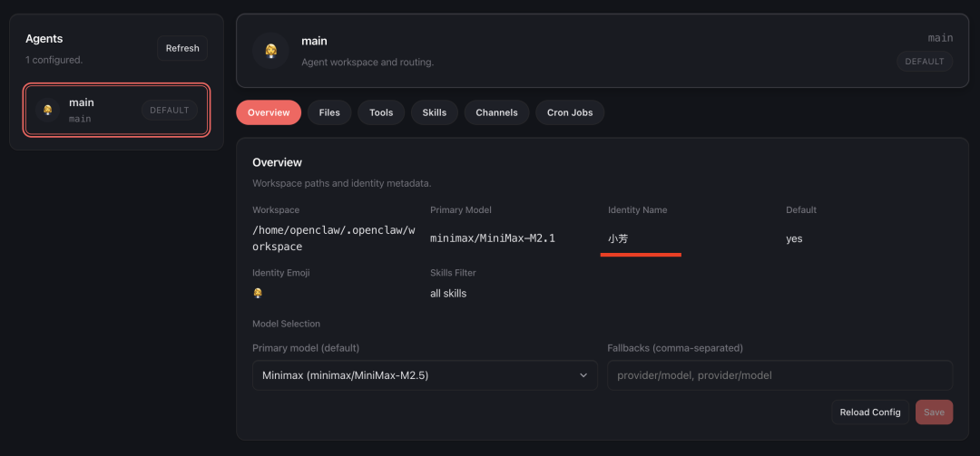Switch to the Overview tab

269,112
